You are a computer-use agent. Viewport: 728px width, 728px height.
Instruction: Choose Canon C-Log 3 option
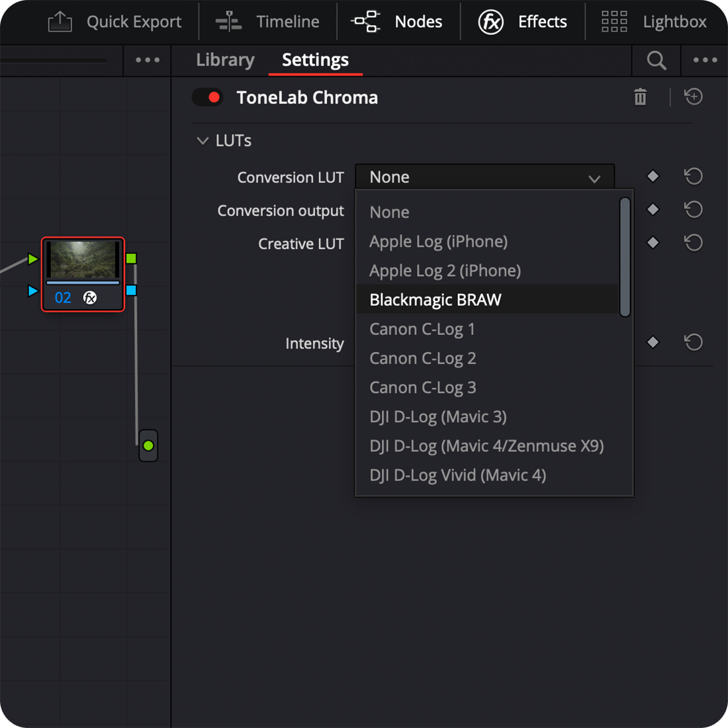click(423, 387)
